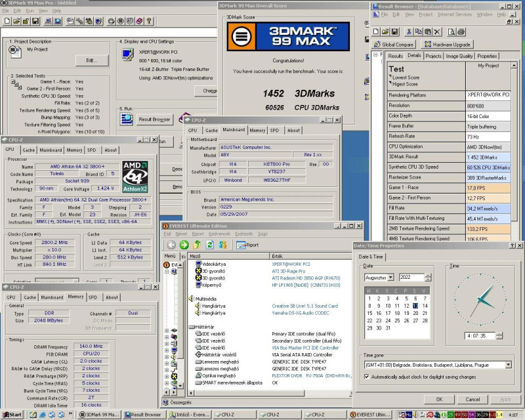Select Projects tab in Result Browser

click(433, 56)
